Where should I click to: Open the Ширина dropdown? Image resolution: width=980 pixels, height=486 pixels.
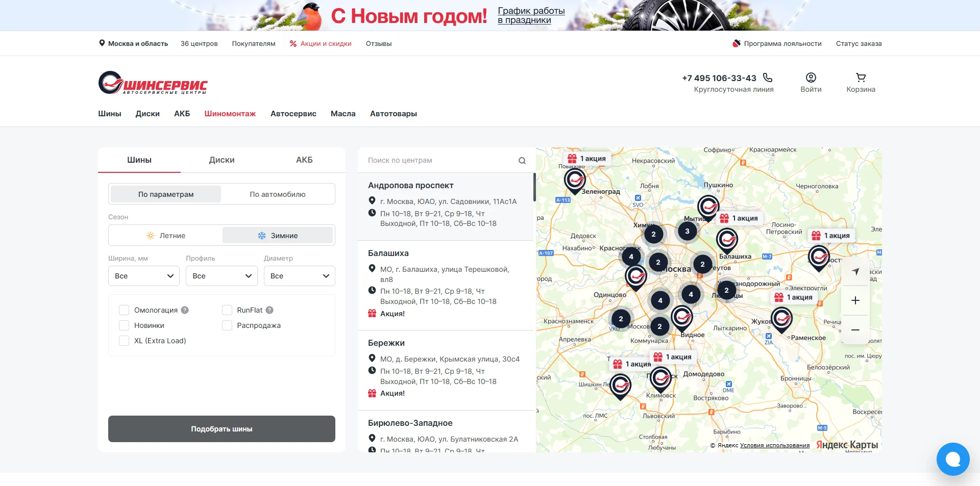point(143,276)
